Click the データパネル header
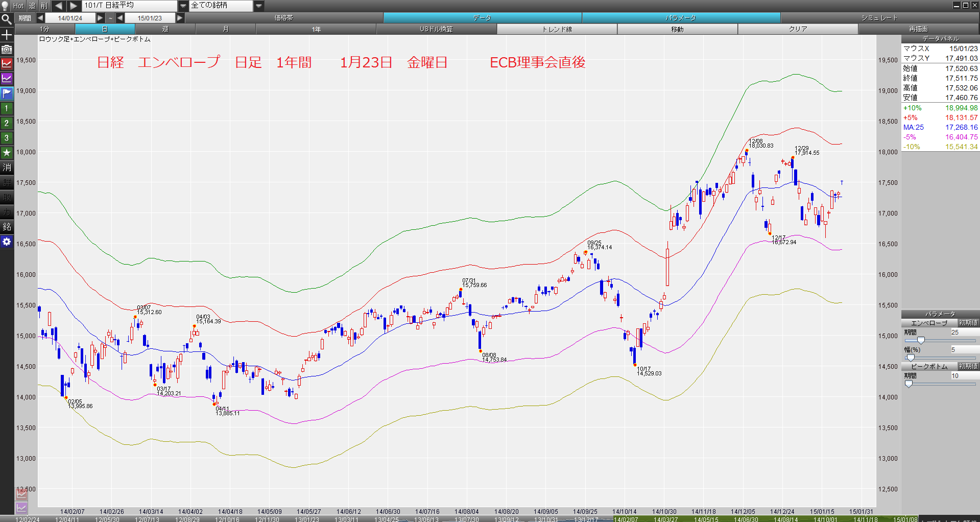This screenshot has width=980, height=522. click(941, 39)
